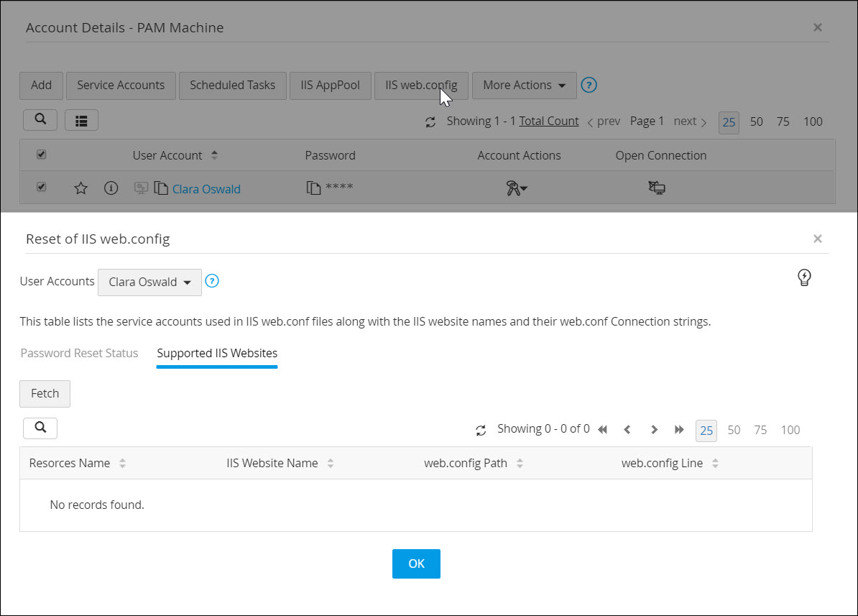858x616 pixels.
Task: Go to the previous page arrow
Action: [627, 430]
